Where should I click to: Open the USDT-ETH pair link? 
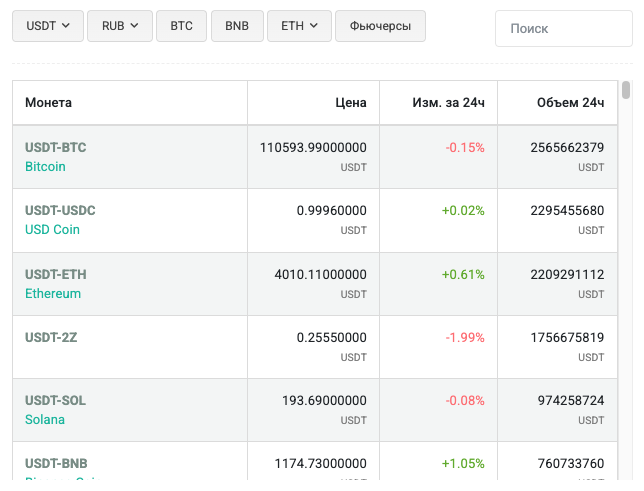coord(55,274)
